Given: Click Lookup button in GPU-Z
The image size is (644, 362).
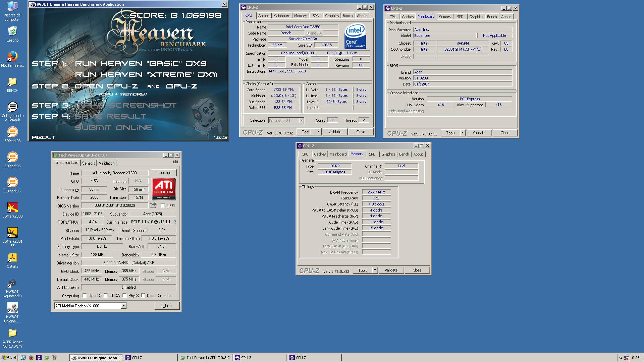Looking at the screenshot, I should (164, 173).
